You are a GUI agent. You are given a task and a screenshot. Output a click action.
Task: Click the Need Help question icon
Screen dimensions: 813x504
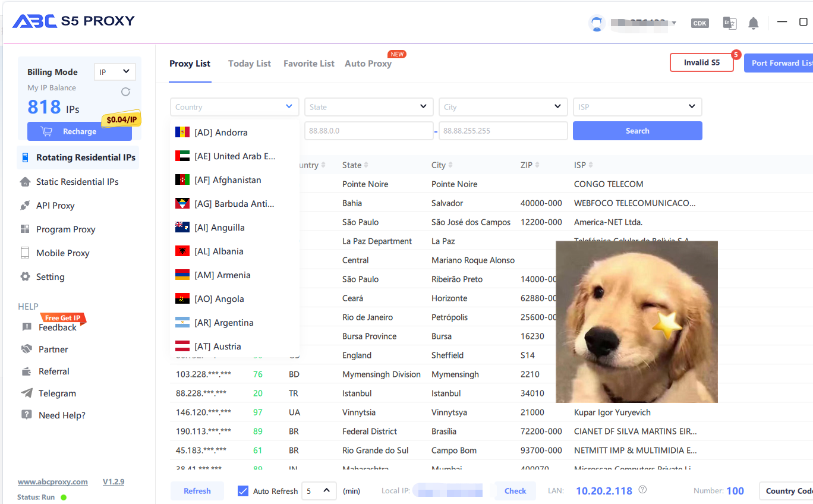(26, 415)
